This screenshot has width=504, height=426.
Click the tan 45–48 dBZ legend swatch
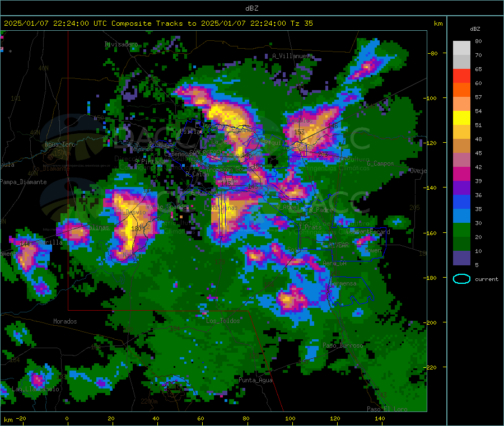coord(461,146)
